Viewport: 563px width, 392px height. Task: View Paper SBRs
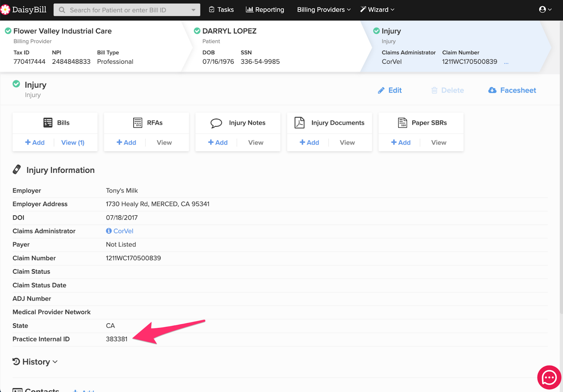click(x=439, y=143)
